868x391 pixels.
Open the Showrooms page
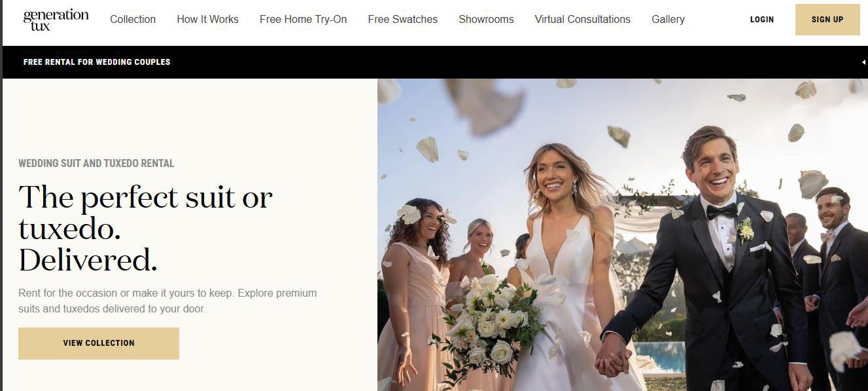[x=486, y=20]
